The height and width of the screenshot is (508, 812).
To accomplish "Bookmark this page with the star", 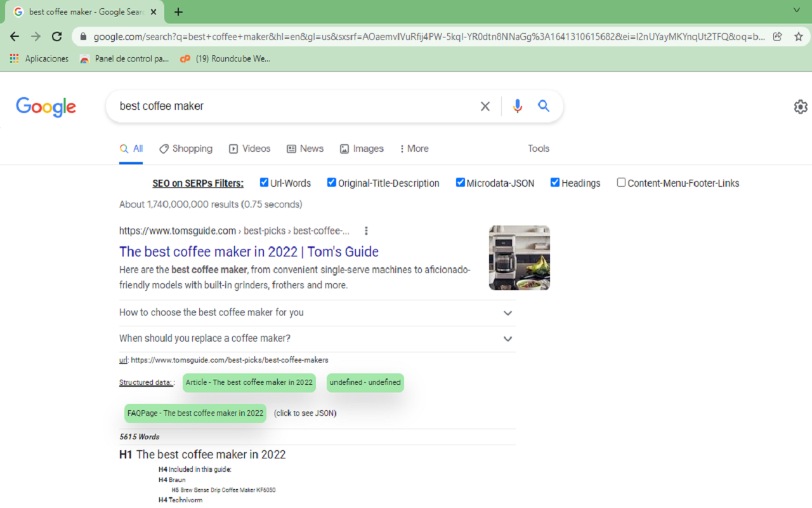I will (x=799, y=36).
